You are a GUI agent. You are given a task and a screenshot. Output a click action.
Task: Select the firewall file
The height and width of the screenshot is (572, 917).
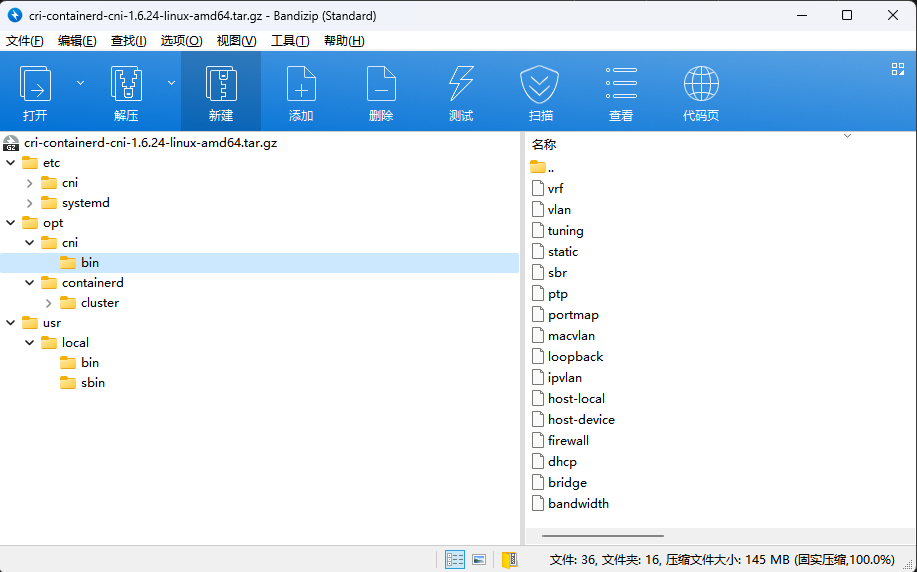(x=560, y=441)
